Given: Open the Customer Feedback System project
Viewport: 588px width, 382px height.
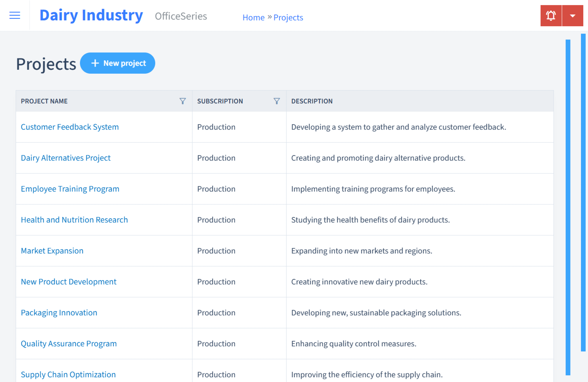Looking at the screenshot, I should [69, 127].
